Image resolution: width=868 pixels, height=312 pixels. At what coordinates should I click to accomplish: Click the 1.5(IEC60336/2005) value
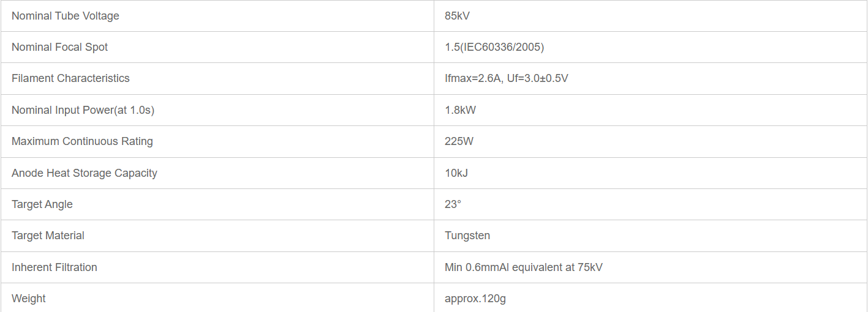pos(494,47)
